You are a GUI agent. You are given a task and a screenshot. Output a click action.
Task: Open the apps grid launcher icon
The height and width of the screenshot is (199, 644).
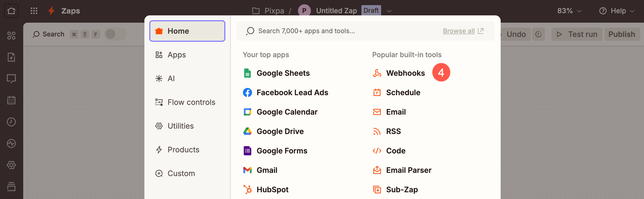click(x=34, y=11)
